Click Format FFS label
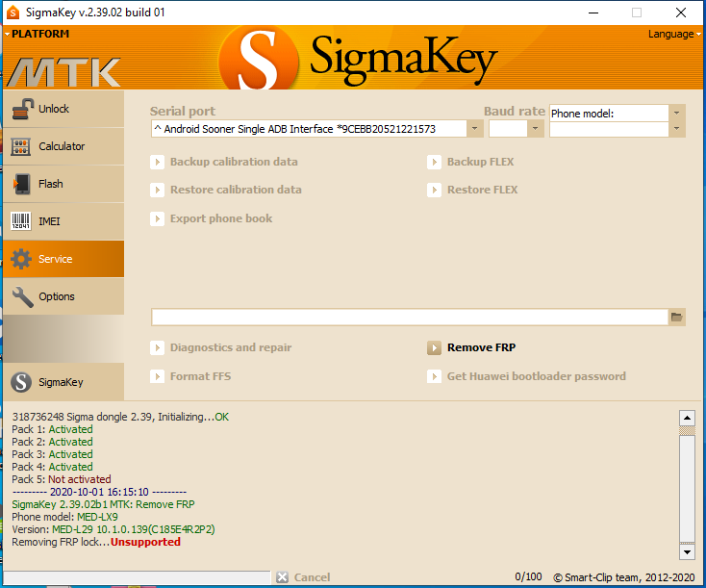The width and height of the screenshot is (706, 588). 200,376
